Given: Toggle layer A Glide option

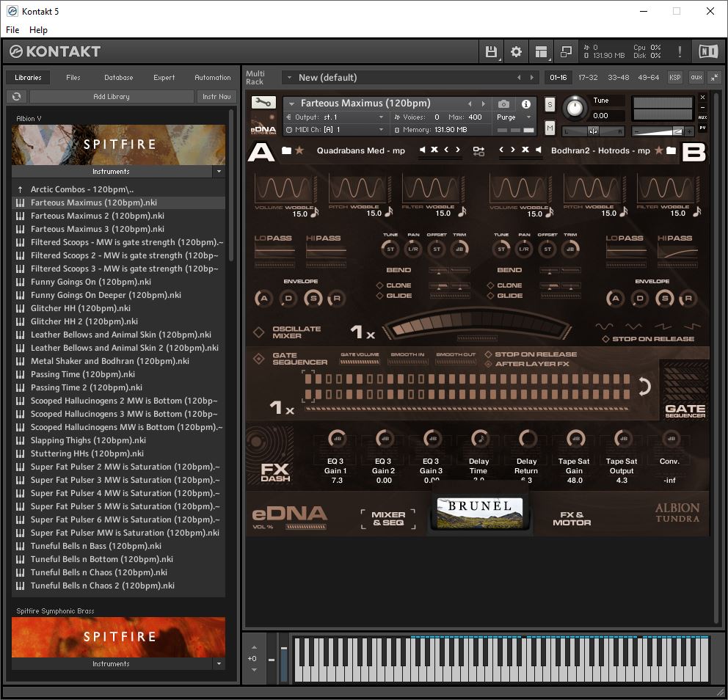Looking at the screenshot, I should (x=379, y=296).
